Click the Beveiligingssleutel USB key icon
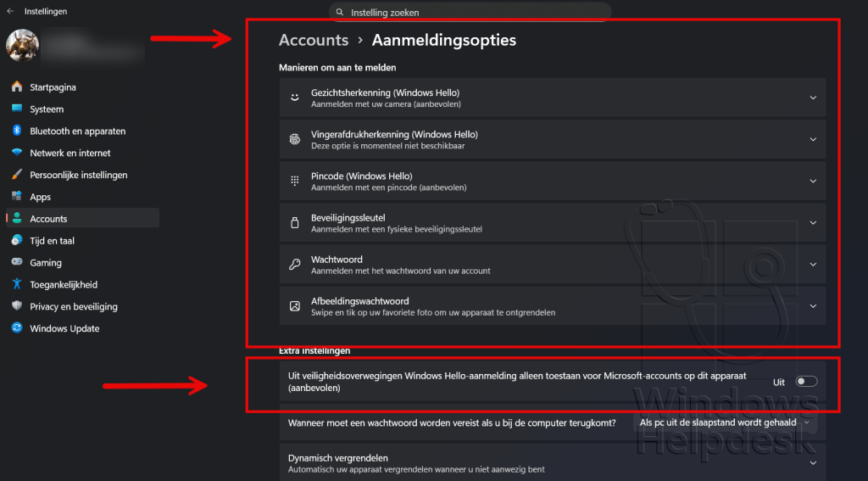The width and height of the screenshot is (868, 481). pyautogui.click(x=294, y=222)
